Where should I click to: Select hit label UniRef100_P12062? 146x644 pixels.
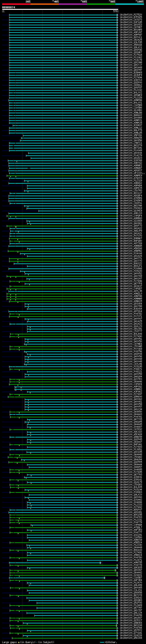pyautogui.click(x=131, y=58)
